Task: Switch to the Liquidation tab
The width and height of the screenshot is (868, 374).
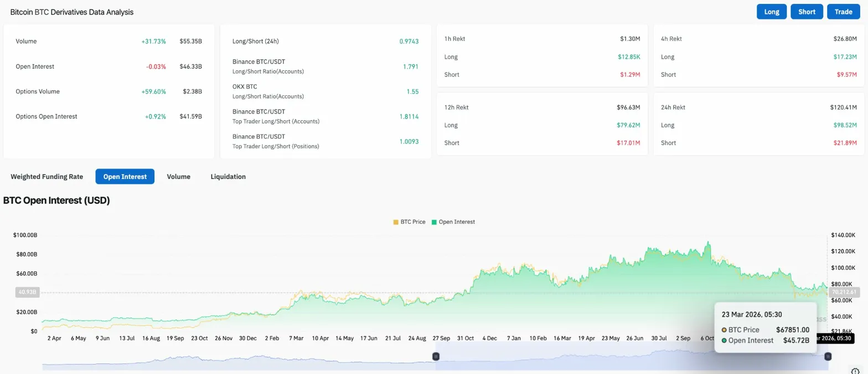Action: click(228, 177)
